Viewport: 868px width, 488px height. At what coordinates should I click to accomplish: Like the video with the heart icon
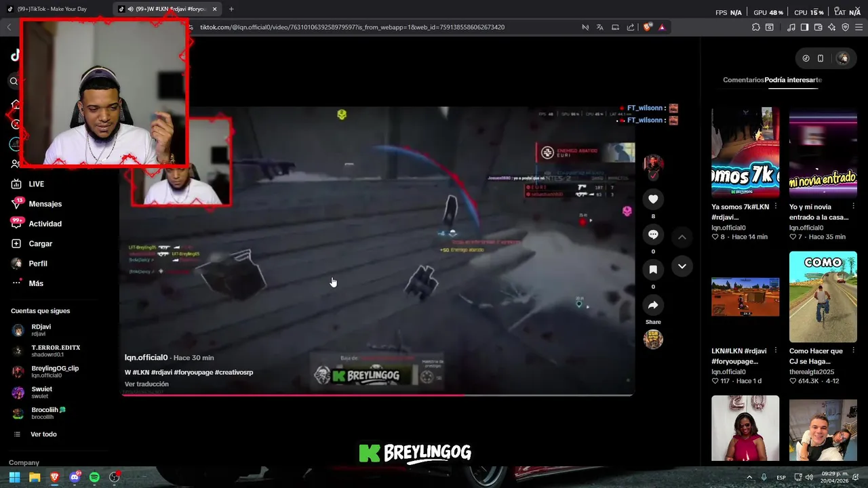[653, 199]
